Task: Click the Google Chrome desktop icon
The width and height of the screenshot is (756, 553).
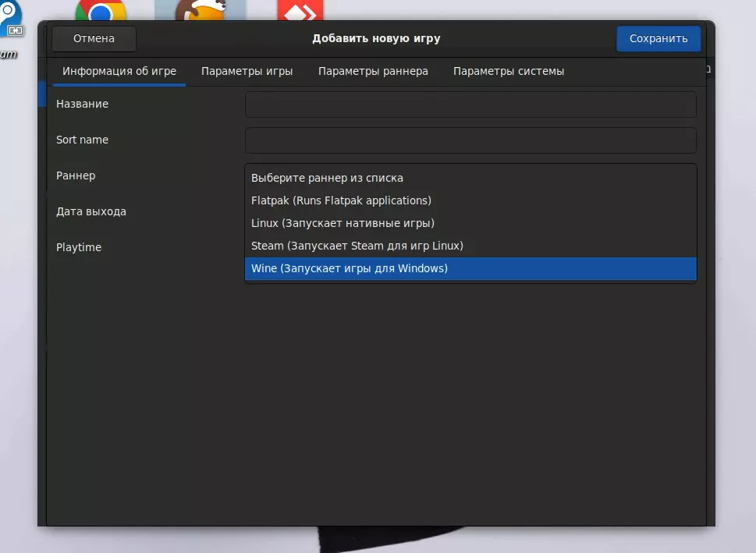Action: point(101,10)
